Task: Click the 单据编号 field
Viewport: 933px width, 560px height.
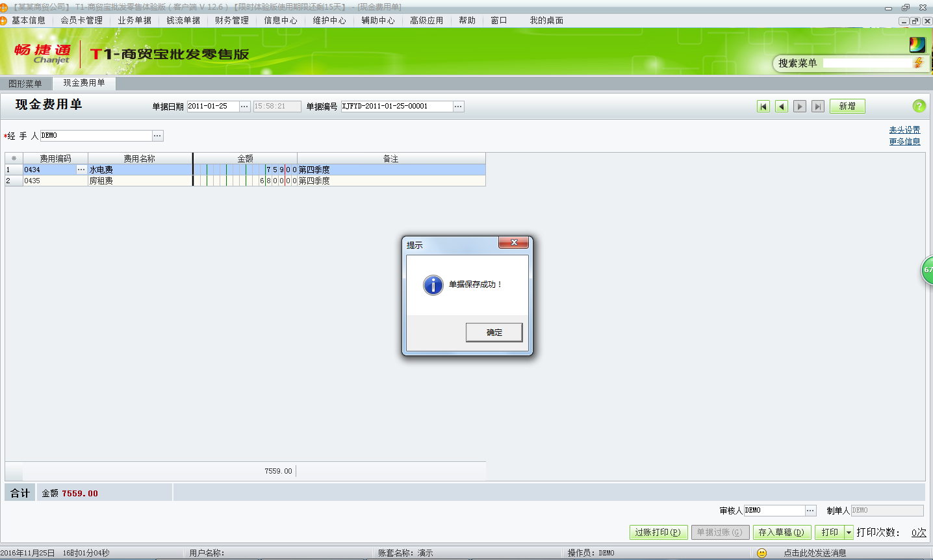Action: click(x=396, y=107)
